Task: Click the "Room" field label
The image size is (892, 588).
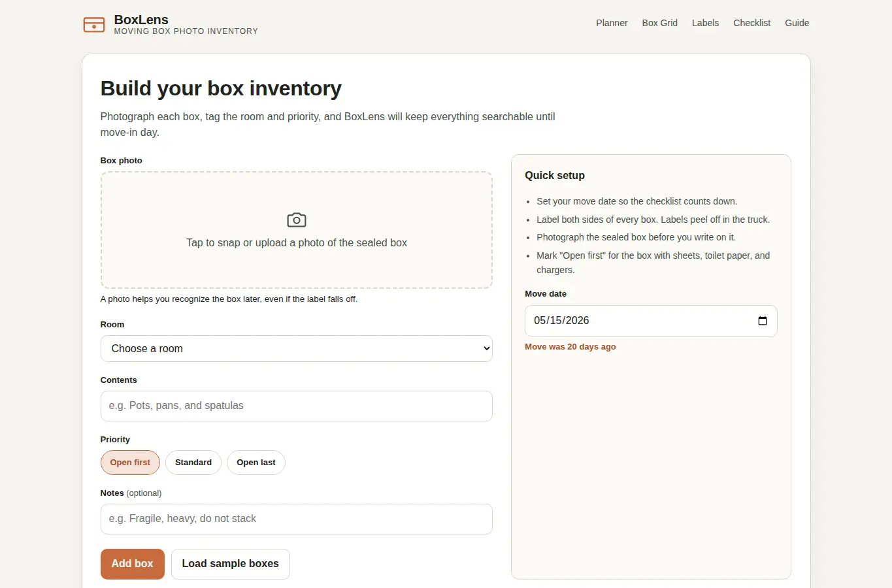Action: (112, 325)
